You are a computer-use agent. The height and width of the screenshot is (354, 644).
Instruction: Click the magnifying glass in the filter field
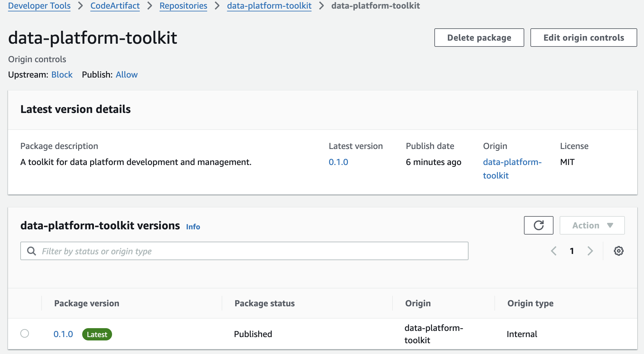32,251
